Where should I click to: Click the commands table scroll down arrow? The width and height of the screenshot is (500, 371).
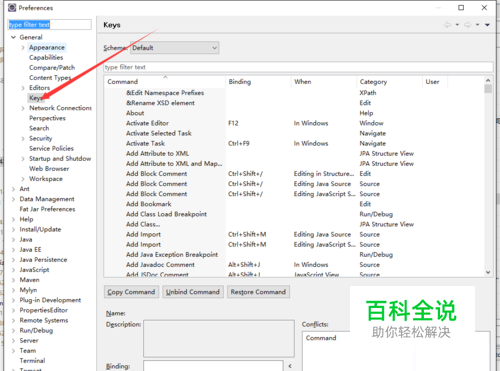pyautogui.click(x=488, y=272)
